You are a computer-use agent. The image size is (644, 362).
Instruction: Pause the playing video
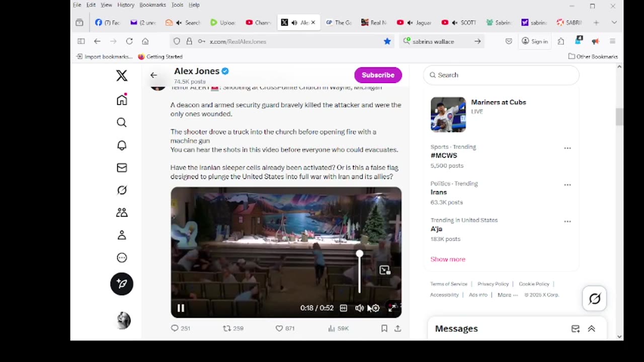coord(181,308)
